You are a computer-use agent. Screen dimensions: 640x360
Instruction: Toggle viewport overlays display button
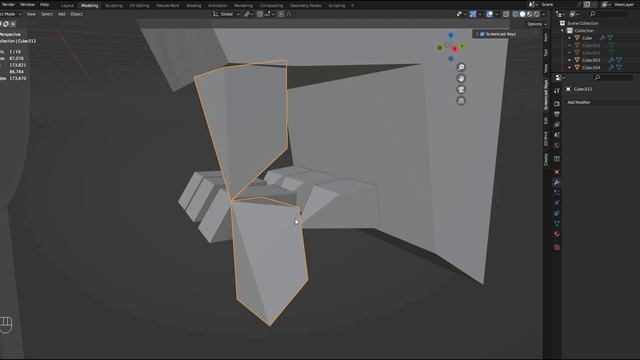click(489, 14)
